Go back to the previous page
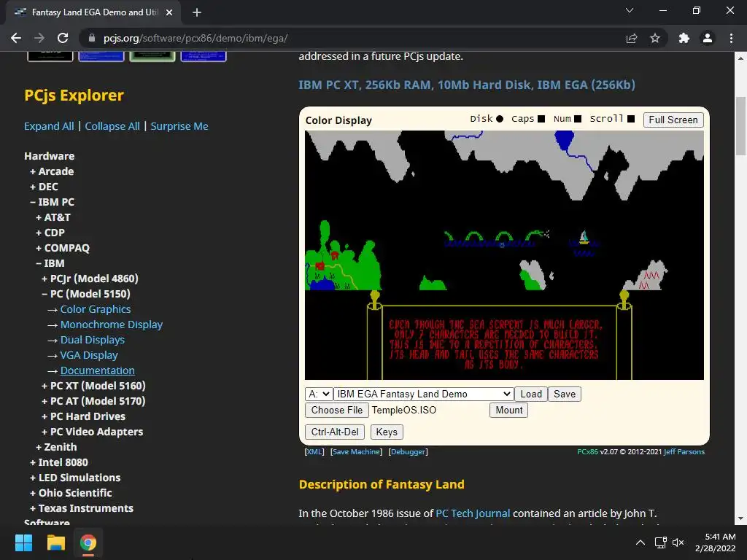 click(x=16, y=38)
